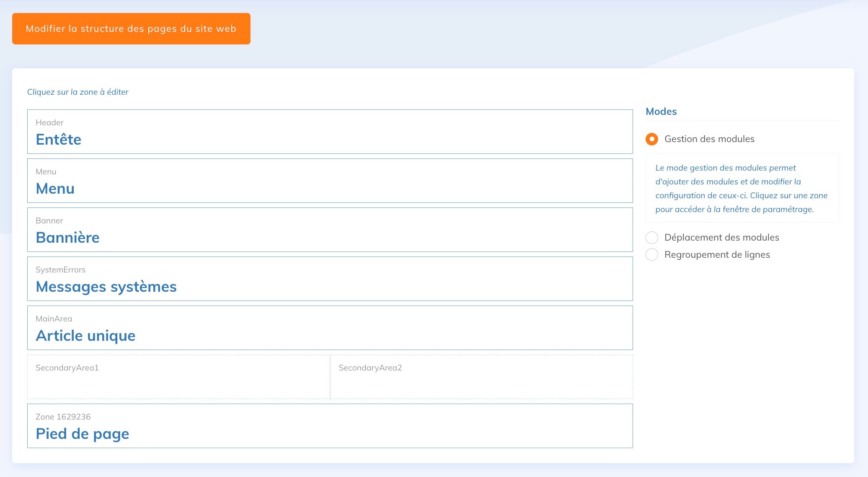The height and width of the screenshot is (477, 868).
Task: Click the Banner Bannière zone
Action: click(x=330, y=230)
